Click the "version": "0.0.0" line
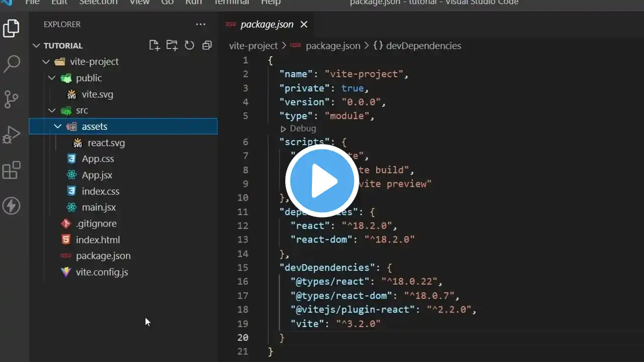 tap(333, 102)
